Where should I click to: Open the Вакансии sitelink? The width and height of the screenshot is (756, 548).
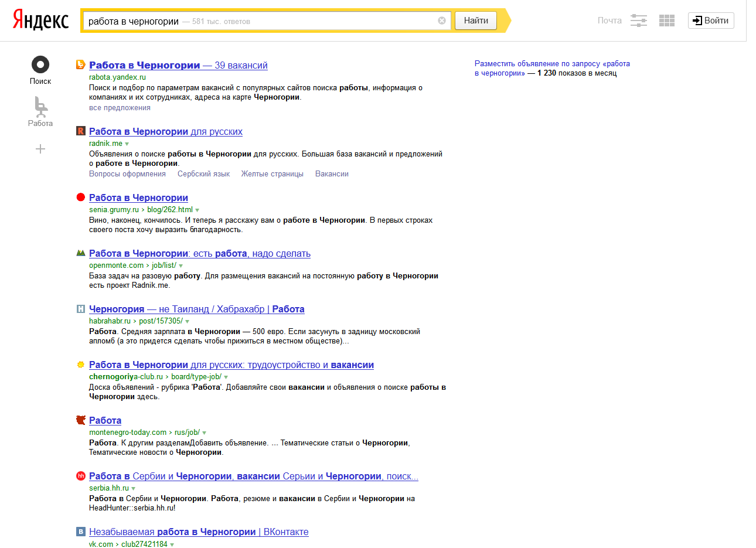coord(332,174)
